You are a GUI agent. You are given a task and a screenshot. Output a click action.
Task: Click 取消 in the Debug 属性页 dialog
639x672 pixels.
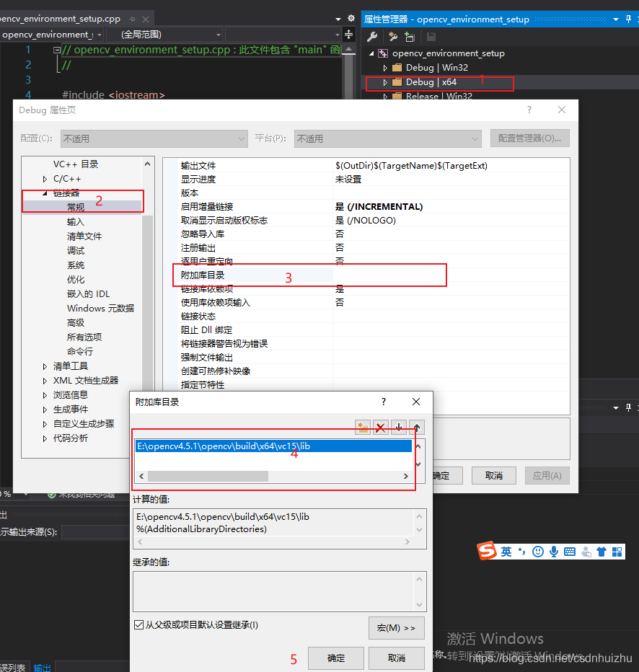coord(494,476)
